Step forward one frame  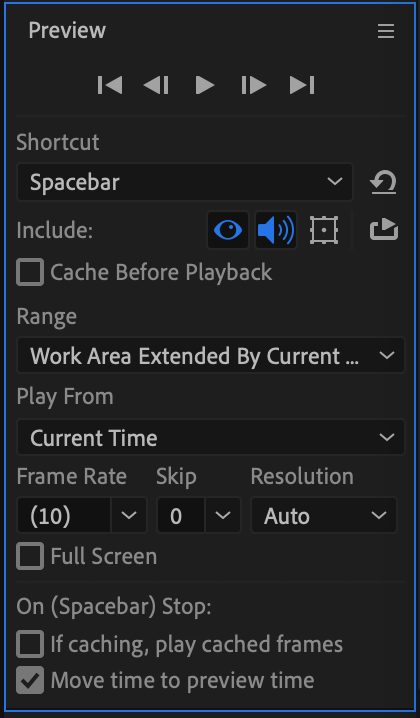coord(254,85)
